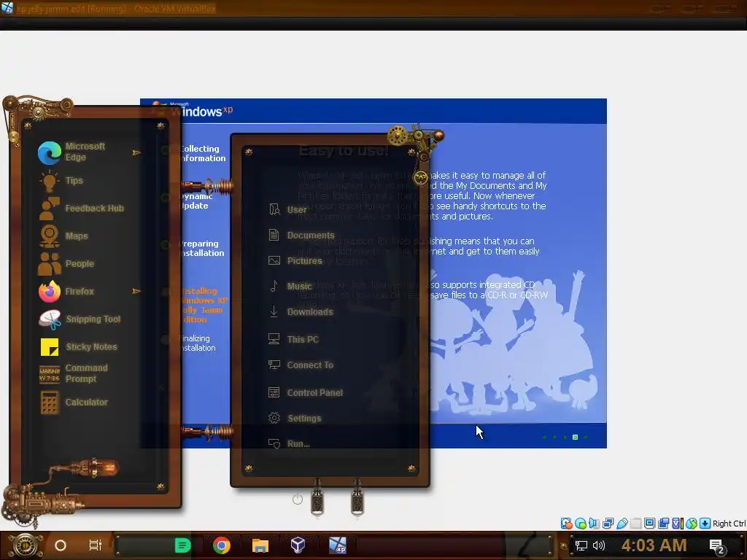Open Task View on the taskbar

(96, 545)
